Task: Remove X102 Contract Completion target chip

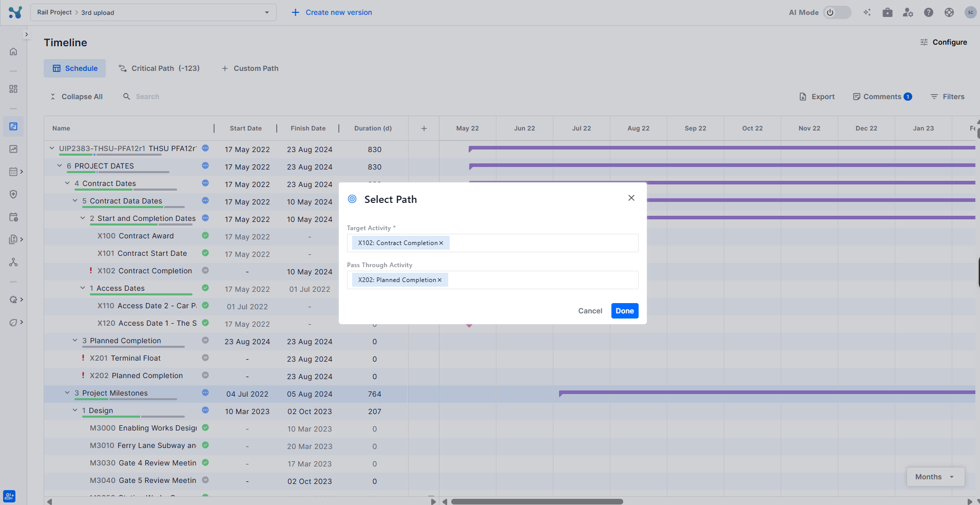Action: pos(441,243)
